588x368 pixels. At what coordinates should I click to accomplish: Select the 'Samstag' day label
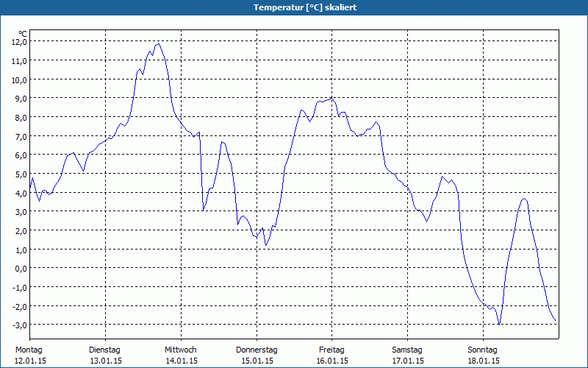[x=407, y=350]
